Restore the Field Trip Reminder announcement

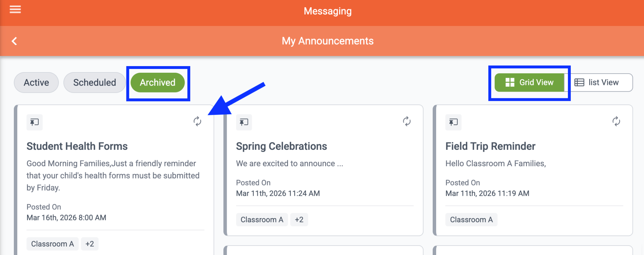[x=616, y=121]
